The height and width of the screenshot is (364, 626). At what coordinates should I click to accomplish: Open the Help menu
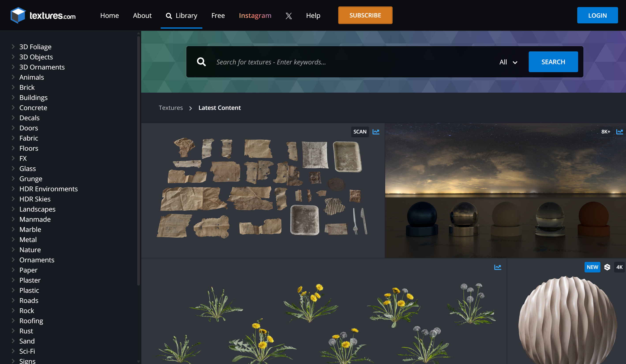coord(313,15)
